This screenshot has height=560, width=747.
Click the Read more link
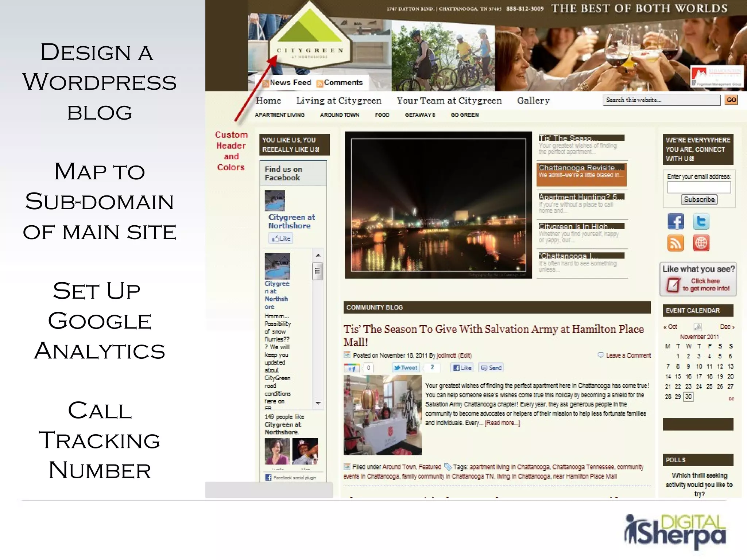(x=502, y=423)
